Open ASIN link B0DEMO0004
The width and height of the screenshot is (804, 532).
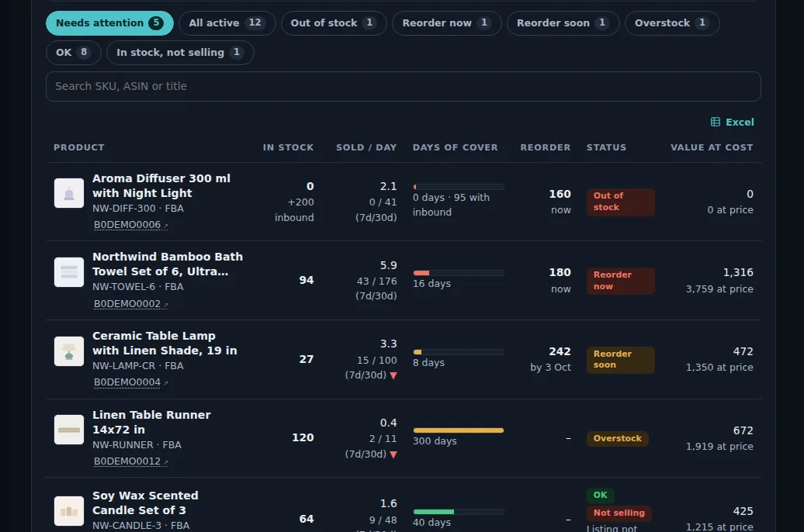tap(130, 382)
